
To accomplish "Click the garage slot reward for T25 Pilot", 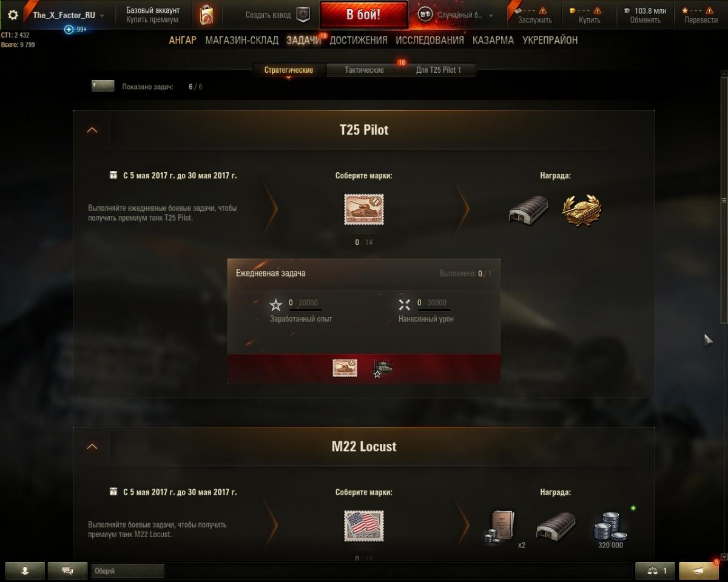I will pyautogui.click(x=528, y=210).
